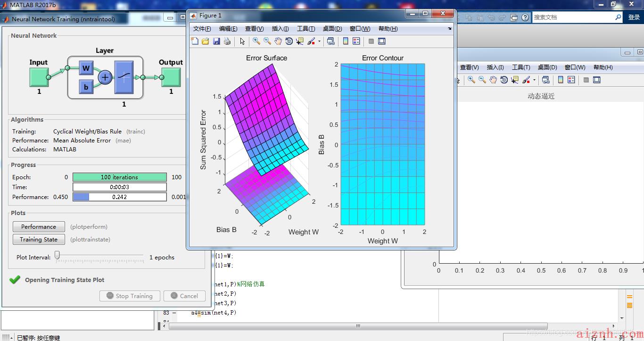Select Data Cursor tool in Figure 1

click(300, 42)
